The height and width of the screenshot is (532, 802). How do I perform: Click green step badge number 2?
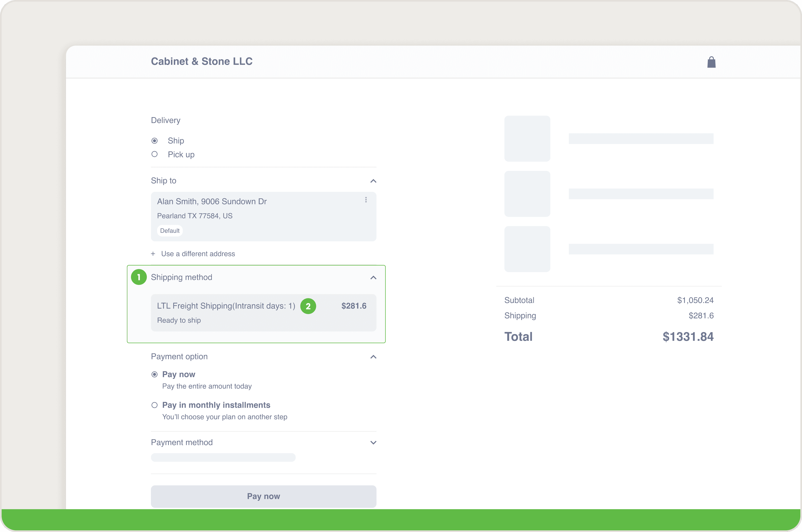point(308,306)
